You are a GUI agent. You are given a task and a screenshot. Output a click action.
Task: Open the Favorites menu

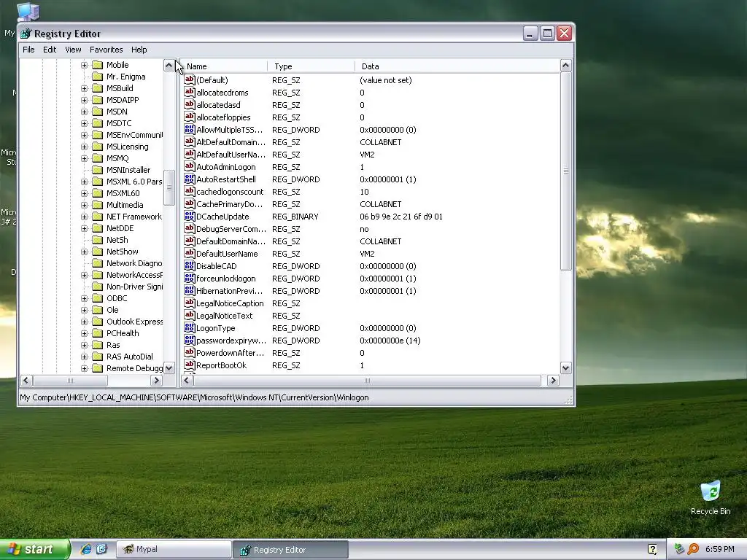107,50
